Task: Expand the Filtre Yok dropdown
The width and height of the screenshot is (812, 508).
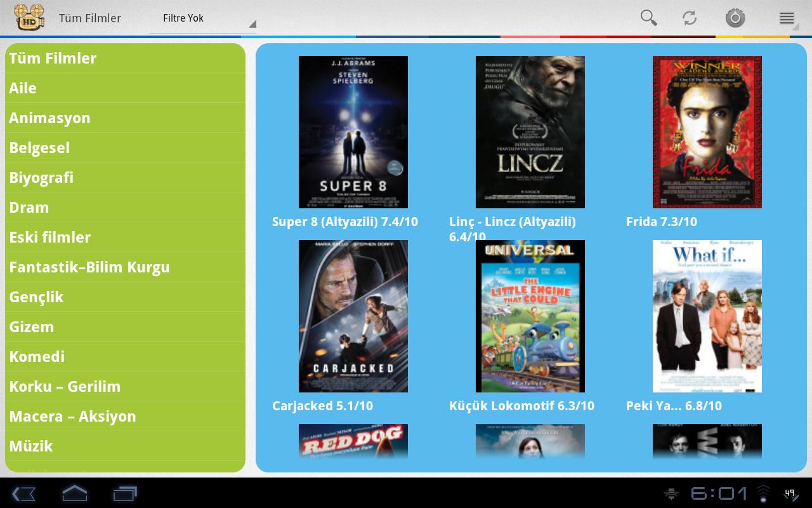Action: pyautogui.click(x=203, y=18)
